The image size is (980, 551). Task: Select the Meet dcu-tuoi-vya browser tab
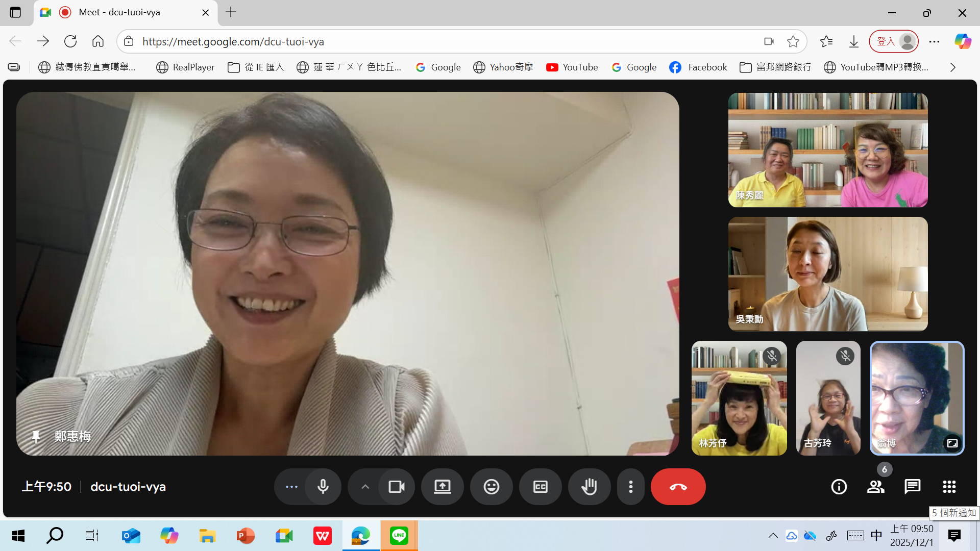[x=120, y=12]
